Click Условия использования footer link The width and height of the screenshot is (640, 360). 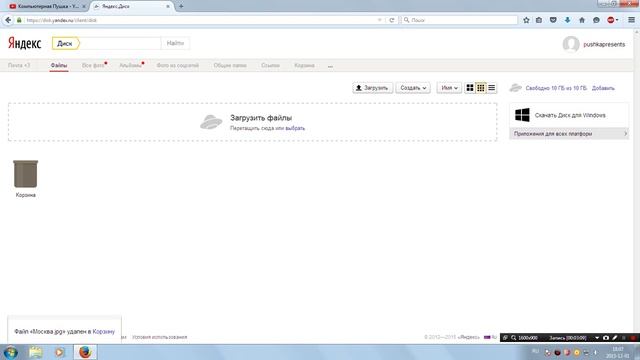(160, 337)
